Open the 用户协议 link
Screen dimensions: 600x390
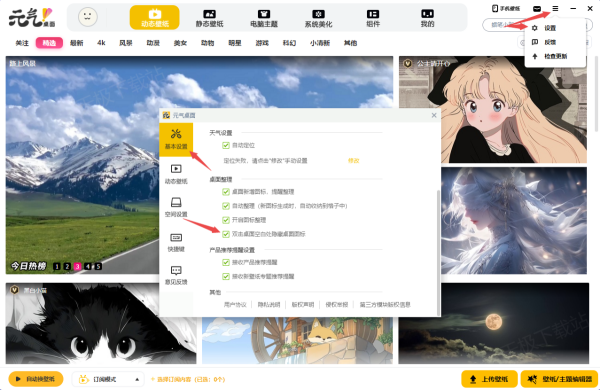click(235, 305)
